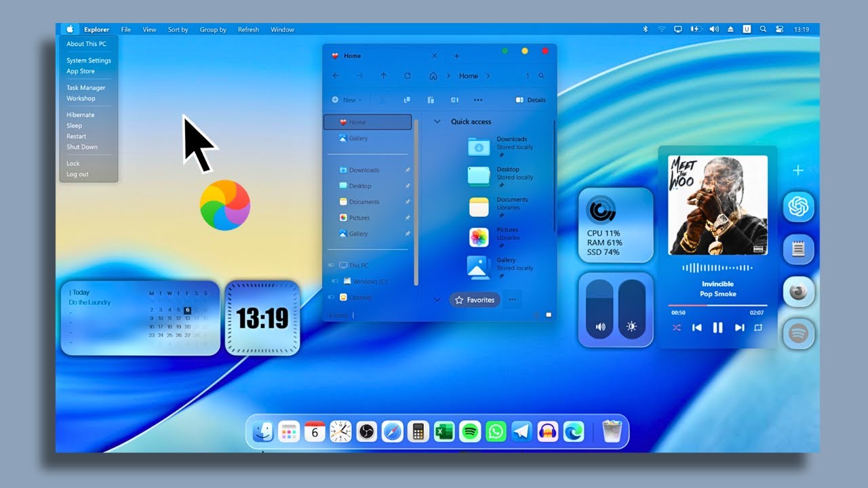Image resolution: width=868 pixels, height=488 pixels.
Task: Open Microsoft Edge in the dock
Action: click(574, 432)
